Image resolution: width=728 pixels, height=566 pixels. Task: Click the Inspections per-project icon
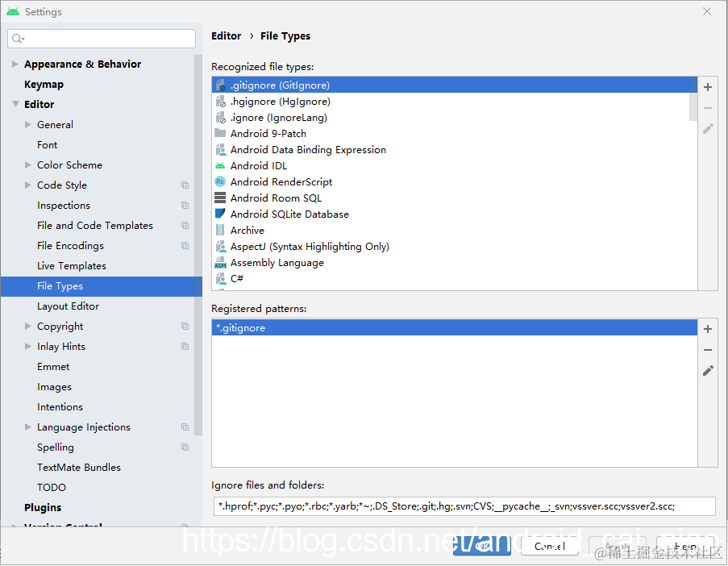click(x=185, y=206)
